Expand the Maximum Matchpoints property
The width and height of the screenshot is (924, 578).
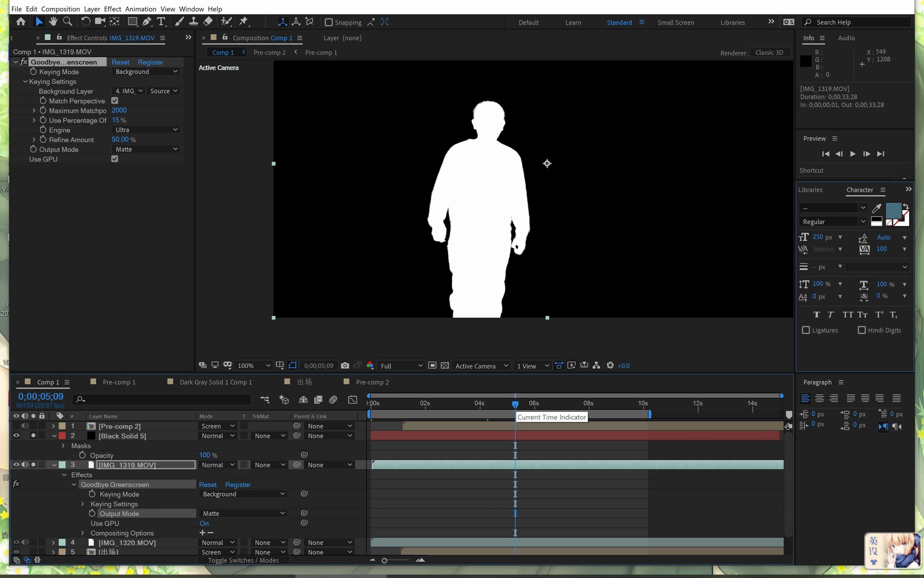[34, 110]
